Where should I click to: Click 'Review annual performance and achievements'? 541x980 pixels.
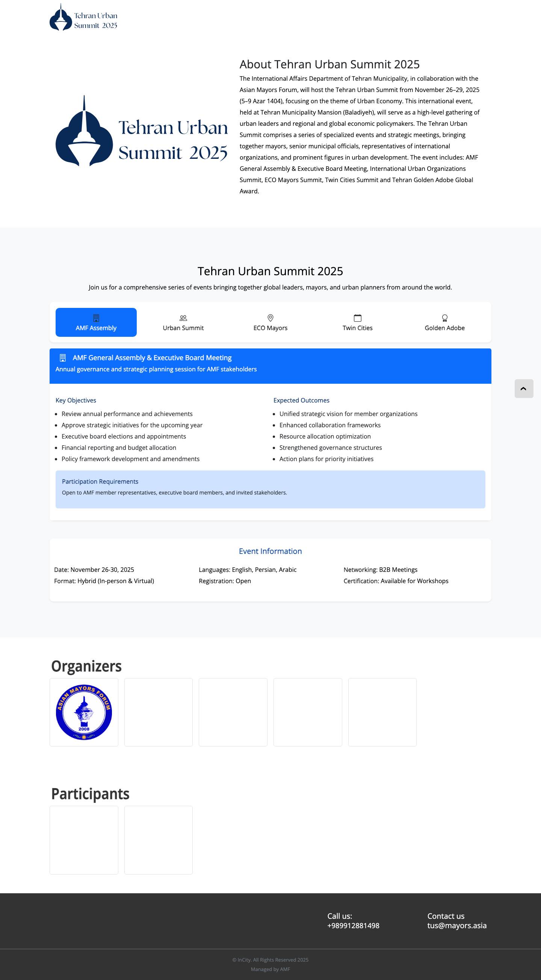[127, 414]
